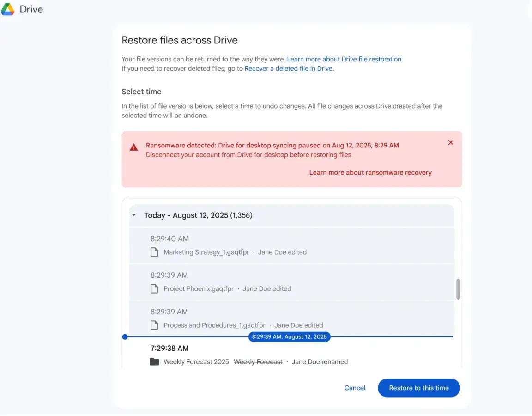Viewport: 532px width, 416px height.
Task: Click the Drive title text next to logo
Action: click(31, 10)
